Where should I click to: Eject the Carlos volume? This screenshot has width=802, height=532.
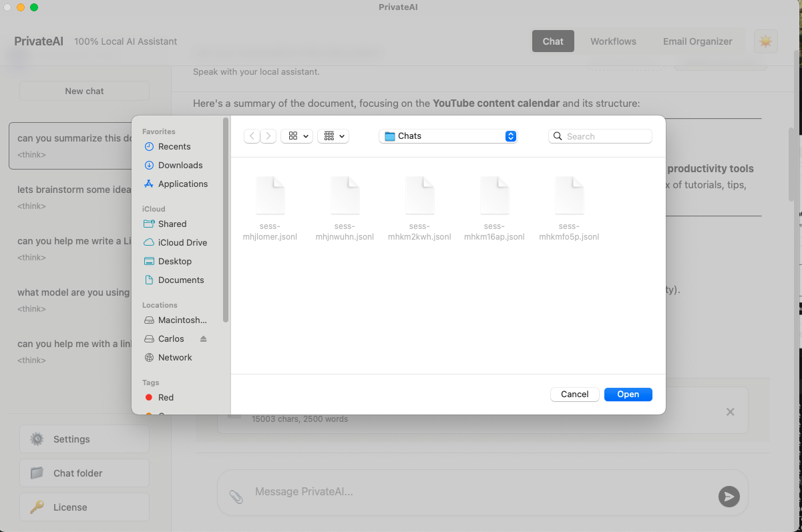[x=204, y=339]
